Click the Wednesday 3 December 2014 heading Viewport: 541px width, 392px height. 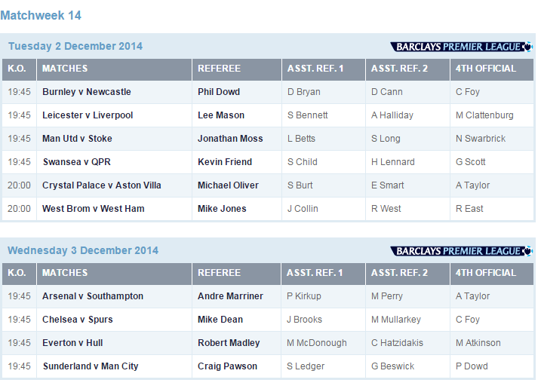[83, 250]
